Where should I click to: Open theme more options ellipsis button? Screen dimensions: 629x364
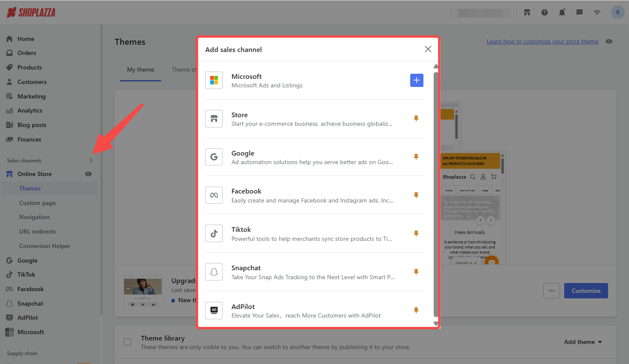[551, 291]
